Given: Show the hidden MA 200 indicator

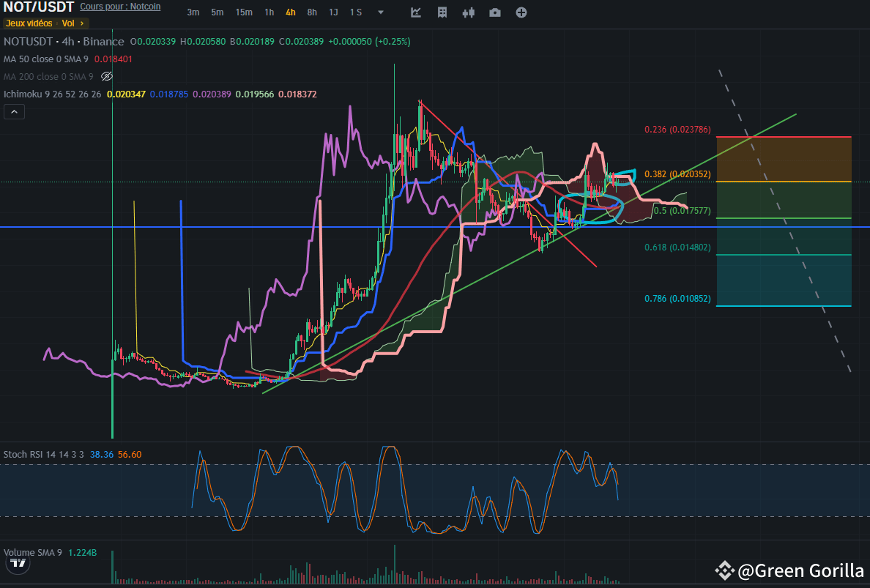Looking at the screenshot, I should pyautogui.click(x=107, y=77).
